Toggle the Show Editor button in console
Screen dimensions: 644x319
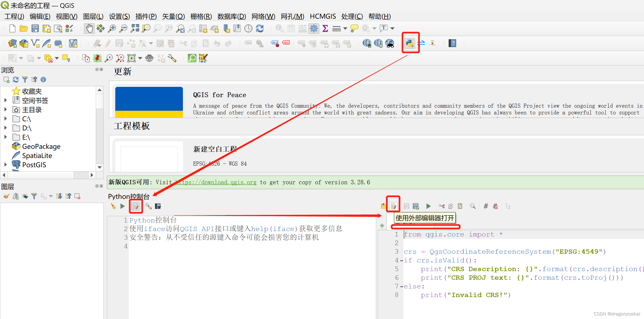(x=135, y=206)
